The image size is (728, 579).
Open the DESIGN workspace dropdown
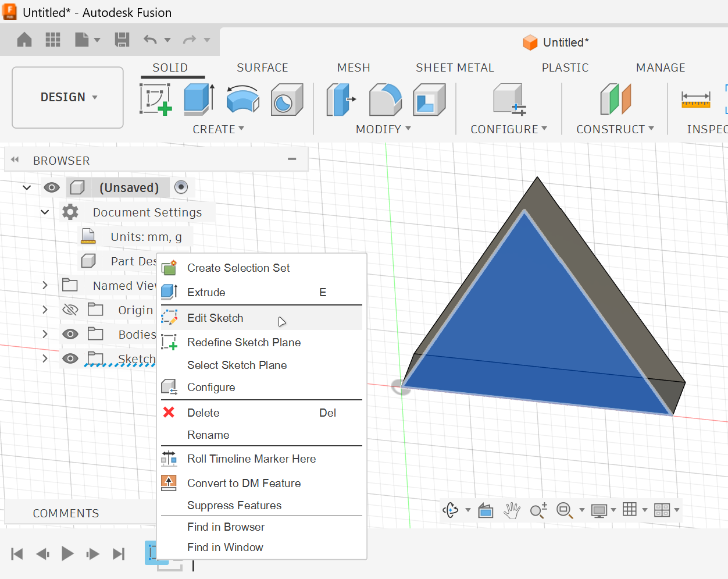click(67, 97)
